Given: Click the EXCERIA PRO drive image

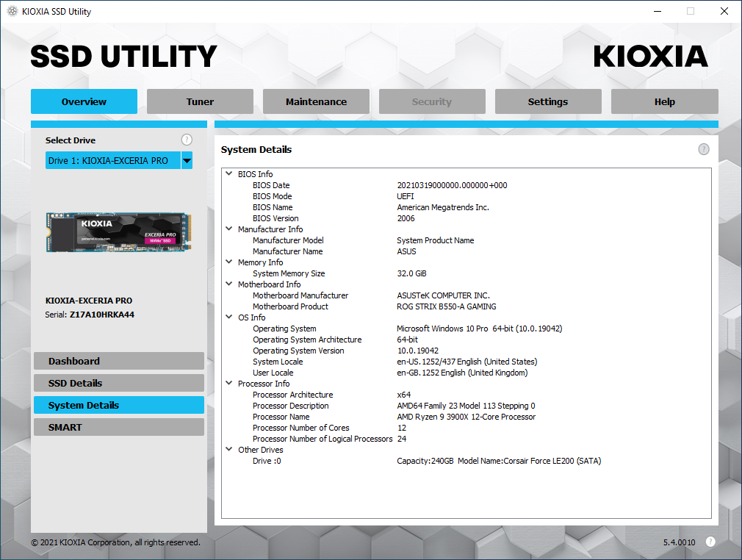Looking at the screenshot, I should click(119, 232).
